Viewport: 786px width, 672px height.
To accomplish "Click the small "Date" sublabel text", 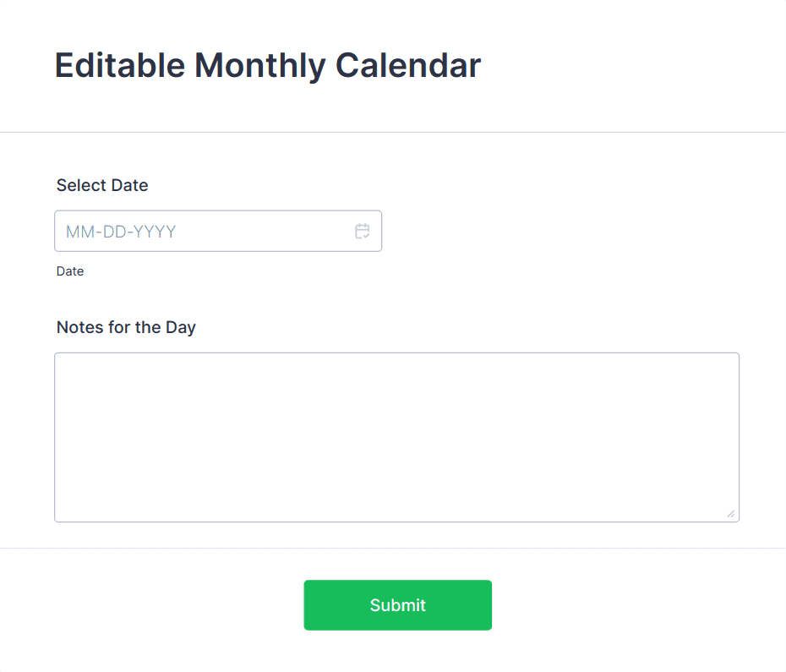I will point(70,271).
